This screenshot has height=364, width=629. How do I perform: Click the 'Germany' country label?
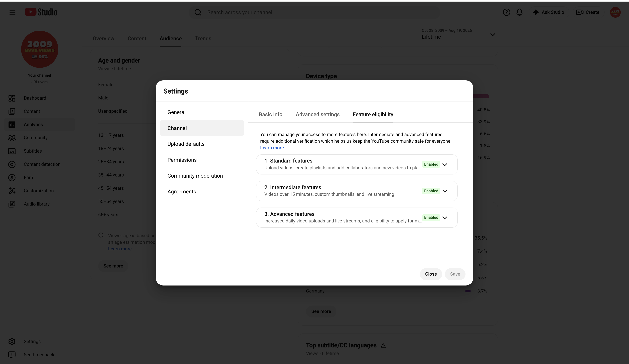tap(315, 291)
